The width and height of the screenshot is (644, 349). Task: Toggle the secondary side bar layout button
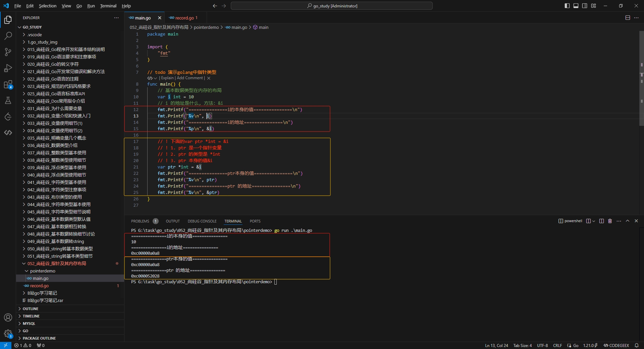click(585, 6)
